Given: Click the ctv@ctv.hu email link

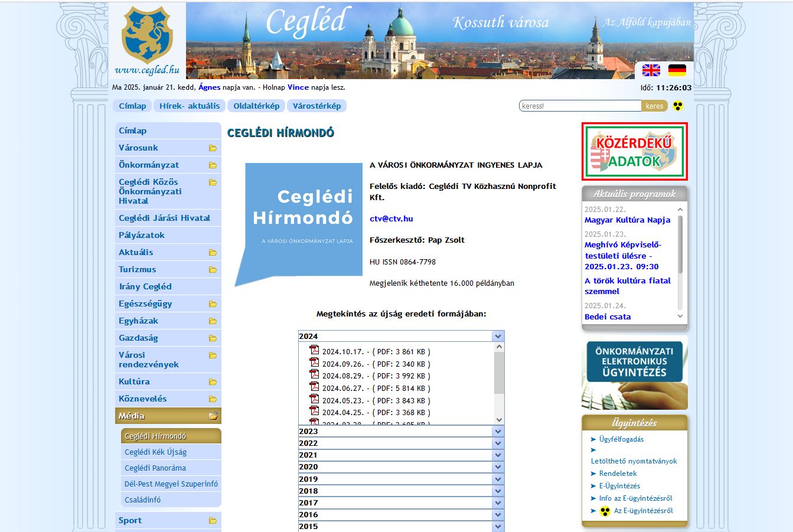Looking at the screenshot, I should (x=391, y=218).
